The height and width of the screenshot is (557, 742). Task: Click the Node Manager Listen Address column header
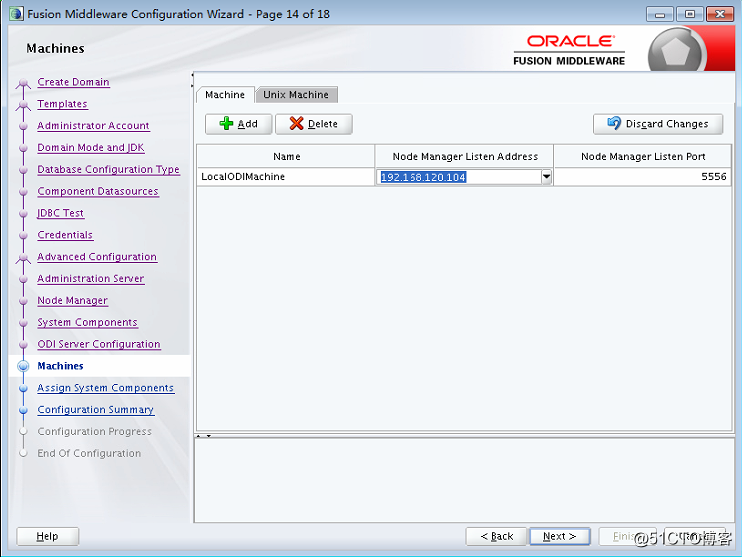pos(464,156)
